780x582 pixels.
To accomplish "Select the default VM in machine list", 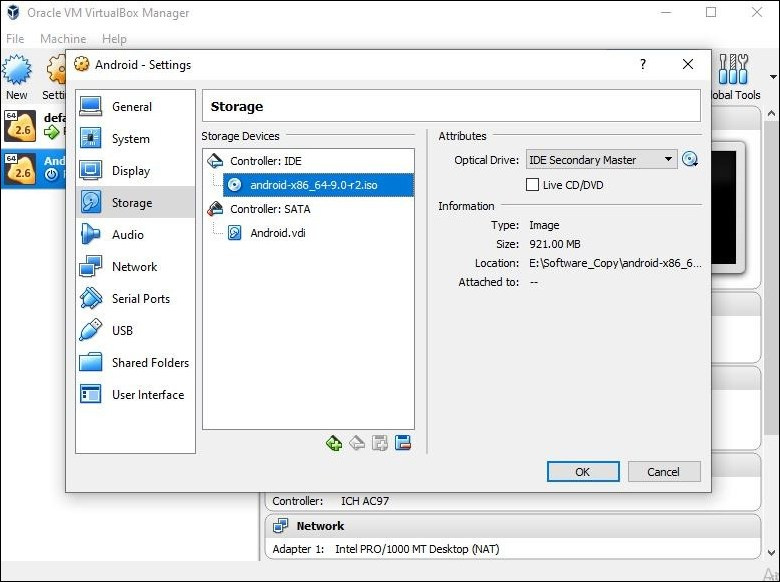I will pyautogui.click(x=33, y=125).
